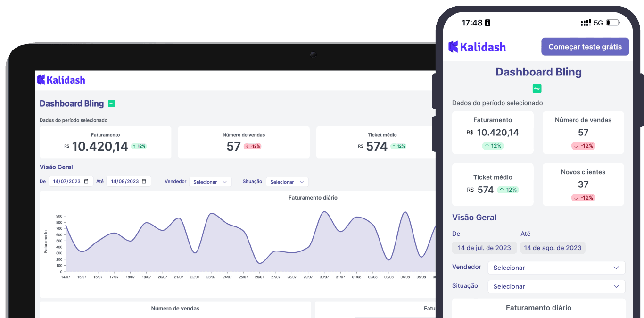The image size is (644, 318).
Task: Click the Começar teste grátis button
Action: pos(585,47)
